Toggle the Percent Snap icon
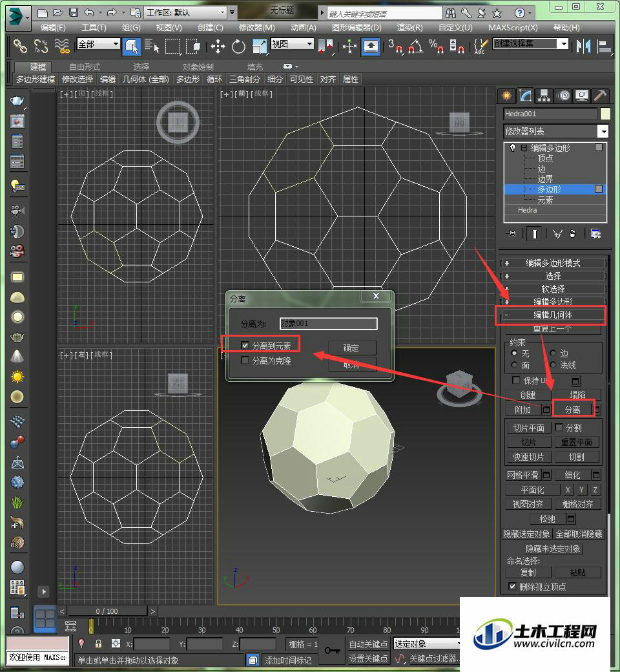The width and height of the screenshot is (620, 672). coord(436,46)
